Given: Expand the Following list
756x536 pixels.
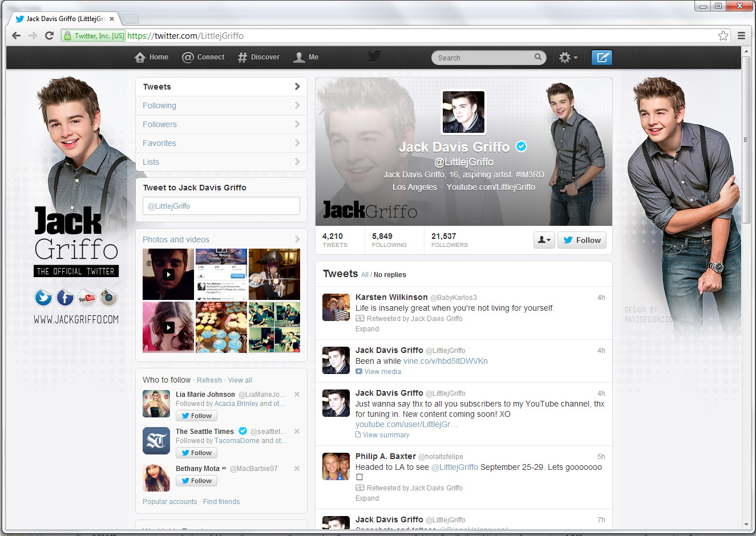Looking at the screenshot, I should pyautogui.click(x=221, y=105).
